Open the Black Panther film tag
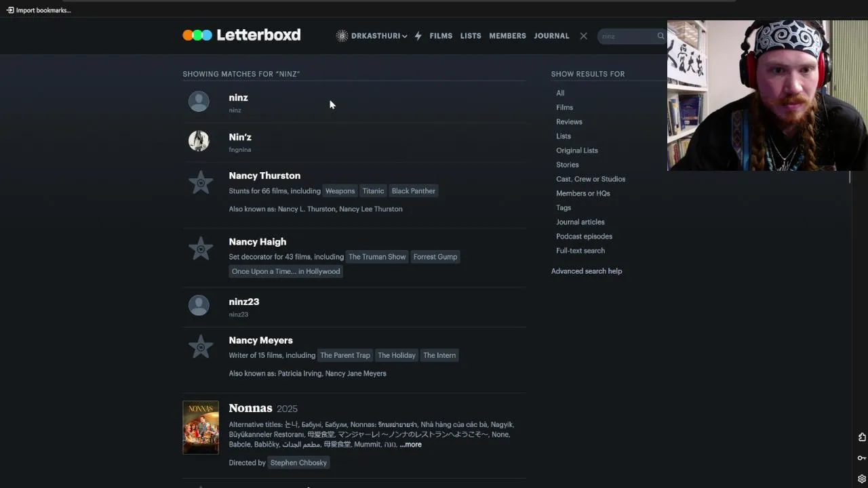This screenshot has height=488, width=868. [414, 191]
